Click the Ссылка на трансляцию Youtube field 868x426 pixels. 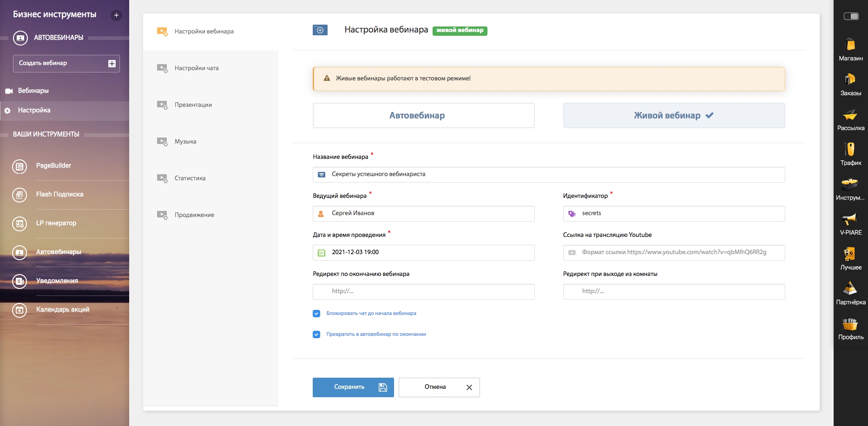point(674,253)
